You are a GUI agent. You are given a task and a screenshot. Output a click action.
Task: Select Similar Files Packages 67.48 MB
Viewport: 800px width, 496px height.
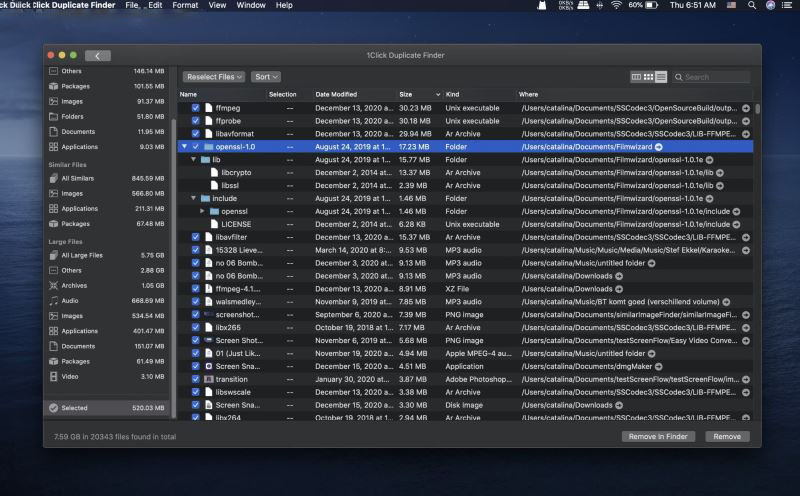tap(107, 224)
